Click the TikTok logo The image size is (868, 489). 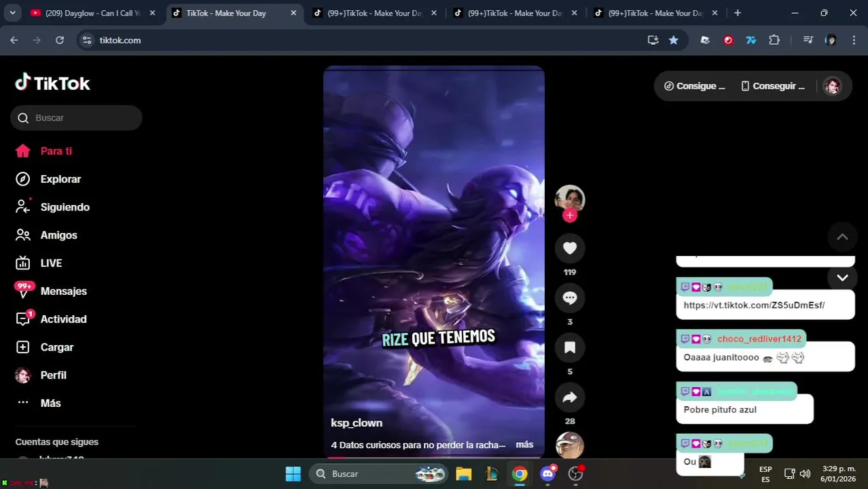coord(52,83)
